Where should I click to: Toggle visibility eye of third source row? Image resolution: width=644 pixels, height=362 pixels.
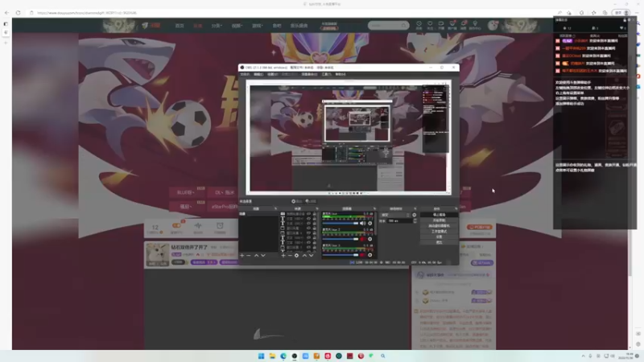pyautogui.click(x=308, y=224)
